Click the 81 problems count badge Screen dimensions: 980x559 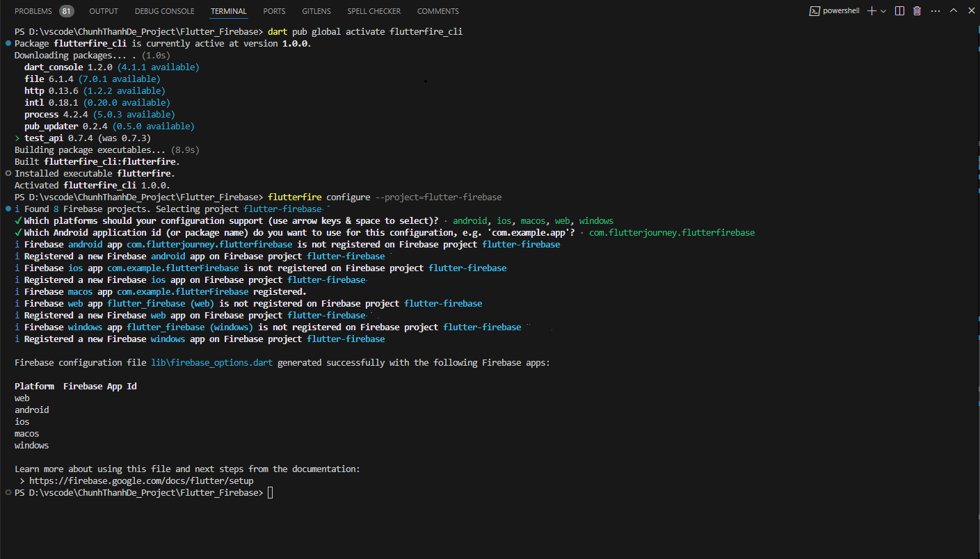(x=66, y=11)
